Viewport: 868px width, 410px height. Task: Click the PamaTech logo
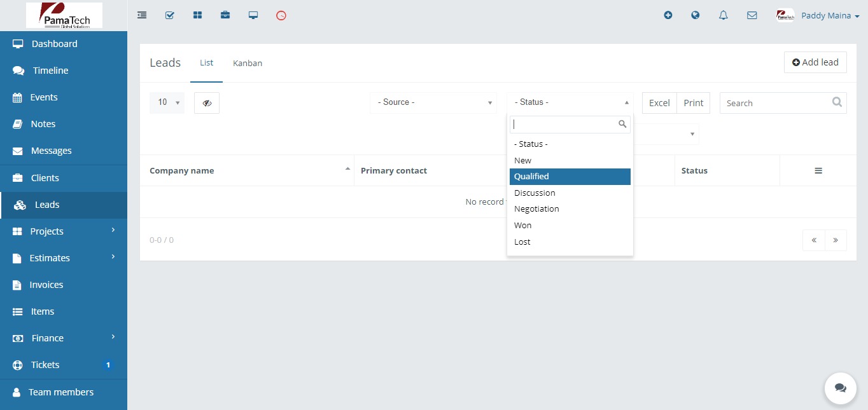click(64, 15)
